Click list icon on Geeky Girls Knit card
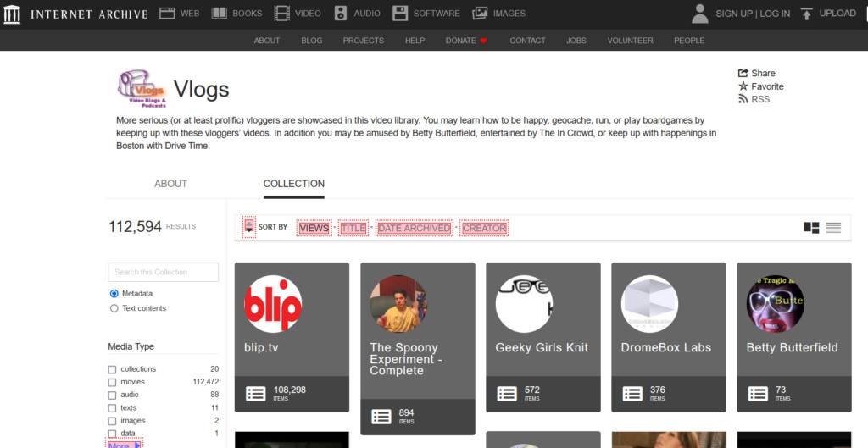Screen dimensions: 868x448 507,394
